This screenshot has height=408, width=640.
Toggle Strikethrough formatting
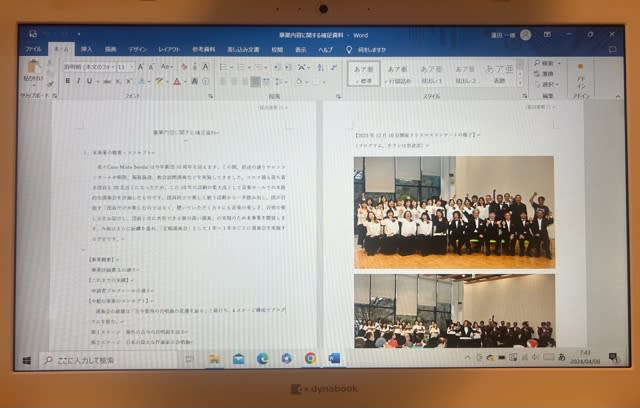tap(106, 81)
